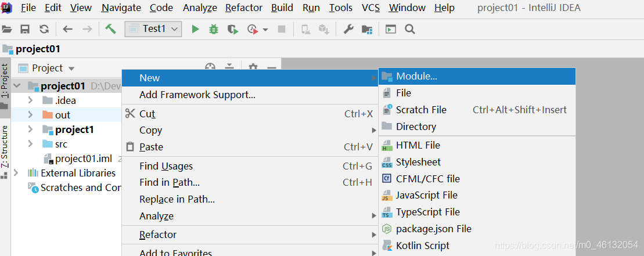
Task: Expand External Libraries node
Action: tap(16, 173)
